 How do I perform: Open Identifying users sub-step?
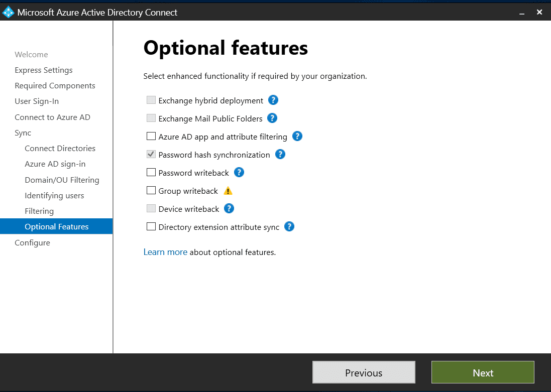[54, 196]
